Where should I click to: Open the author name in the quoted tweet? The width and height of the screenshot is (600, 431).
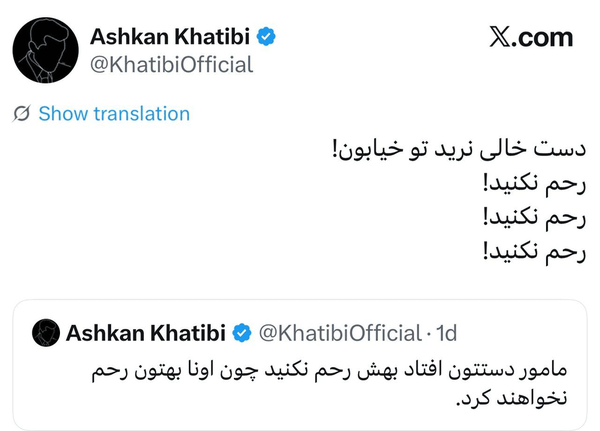coord(146,332)
